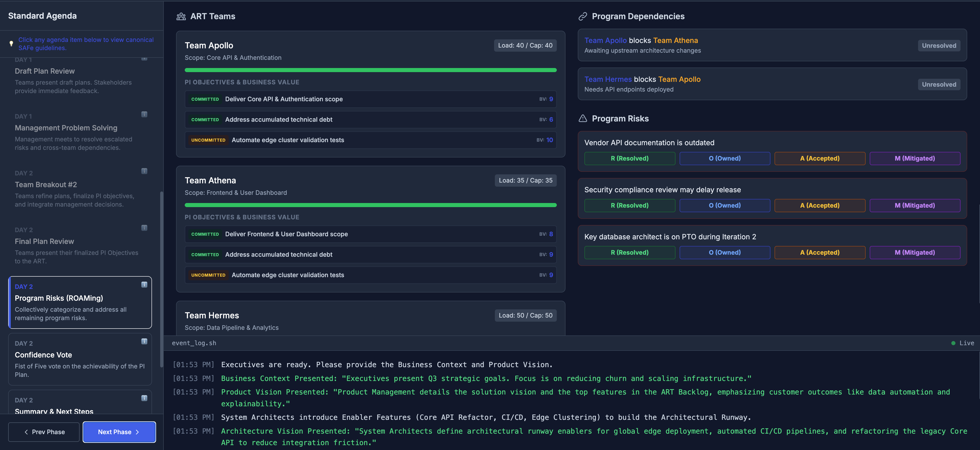Click the 'event_log.sh' log title
The height and width of the screenshot is (450, 980).
coord(194,343)
